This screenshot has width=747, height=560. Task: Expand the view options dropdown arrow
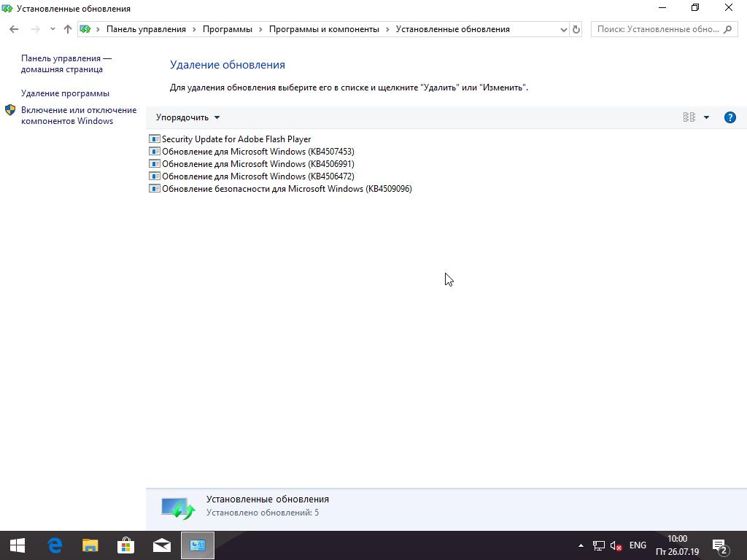tap(706, 117)
